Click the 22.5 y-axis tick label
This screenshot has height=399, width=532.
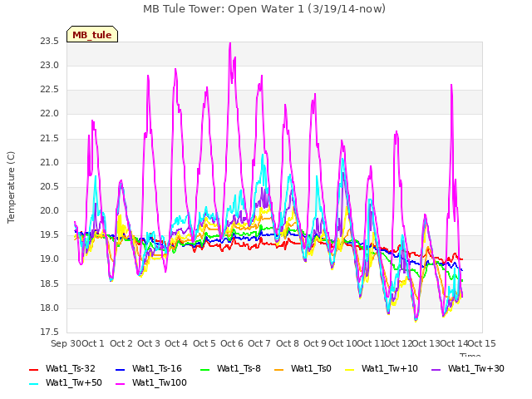tap(50, 90)
